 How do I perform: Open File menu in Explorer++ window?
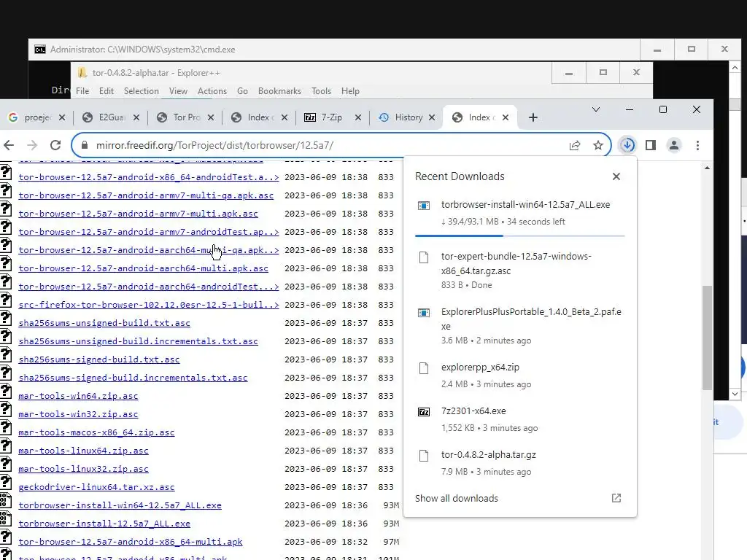click(x=82, y=91)
